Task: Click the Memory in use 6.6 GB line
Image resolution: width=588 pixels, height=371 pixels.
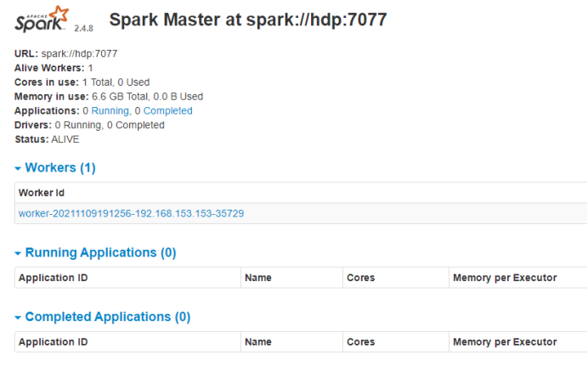Action: click(109, 97)
